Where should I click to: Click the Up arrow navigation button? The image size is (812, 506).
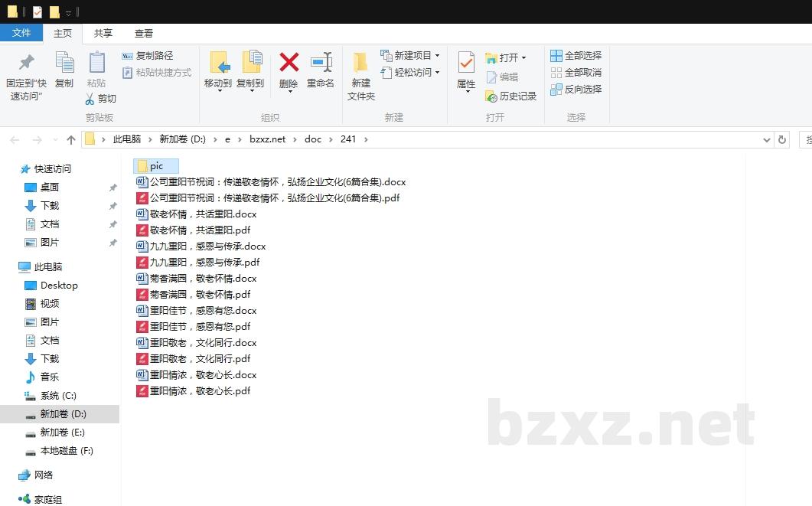71,139
